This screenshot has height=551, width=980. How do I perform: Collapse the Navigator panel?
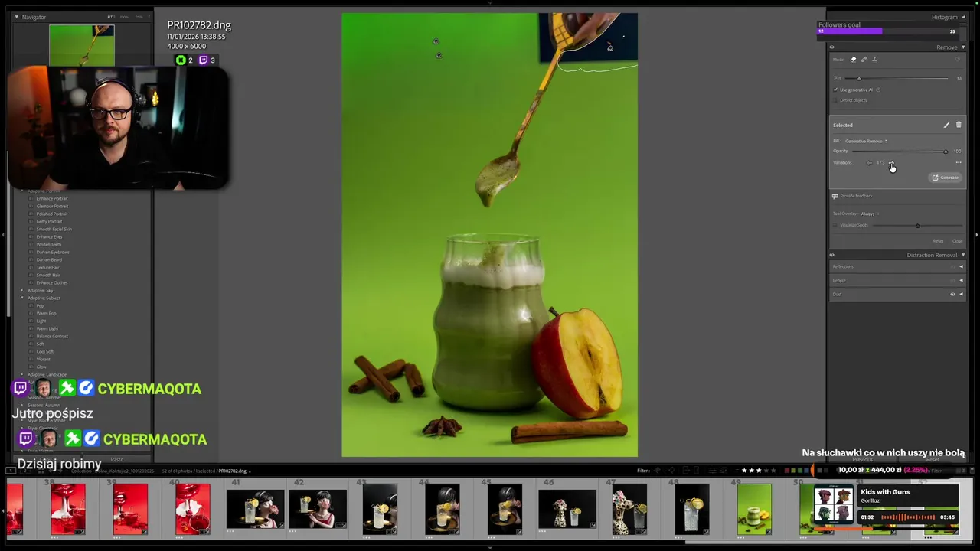pos(16,17)
